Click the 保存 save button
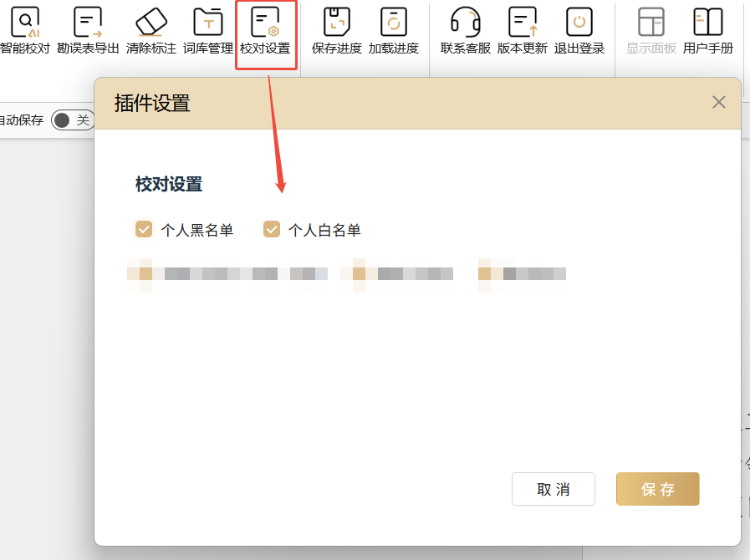750x560 pixels. [x=657, y=490]
